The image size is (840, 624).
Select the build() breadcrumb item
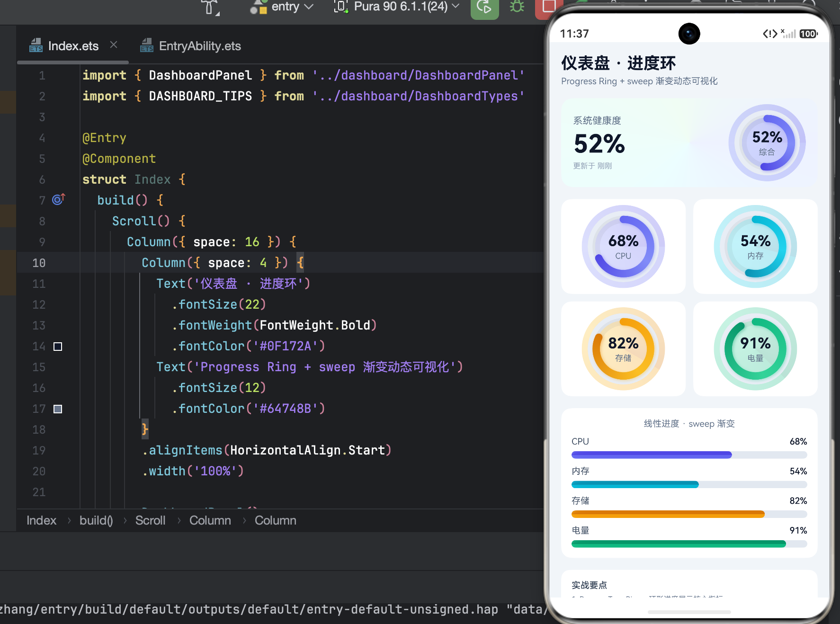tap(96, 520)
